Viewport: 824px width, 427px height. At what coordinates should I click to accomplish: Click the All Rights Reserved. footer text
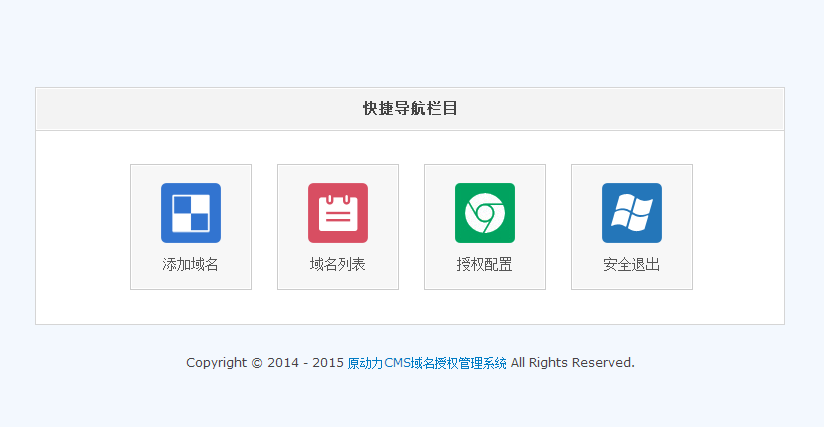573,363
